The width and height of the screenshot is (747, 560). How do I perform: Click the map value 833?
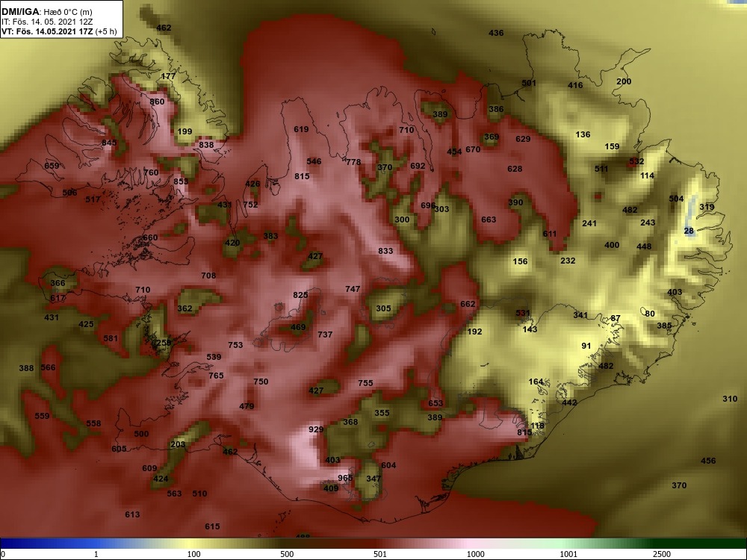point(386,251)
